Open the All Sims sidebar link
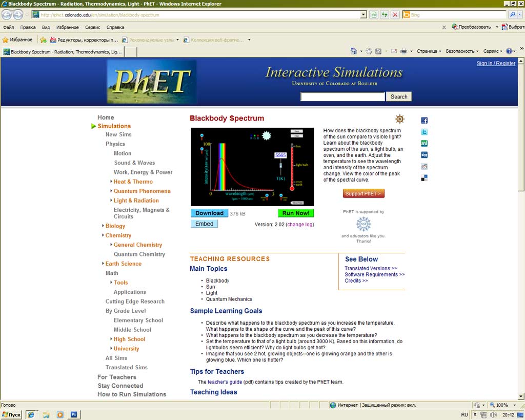Viewport: 525px width, 420px height. pyautogui.click(x=116, y=358)
